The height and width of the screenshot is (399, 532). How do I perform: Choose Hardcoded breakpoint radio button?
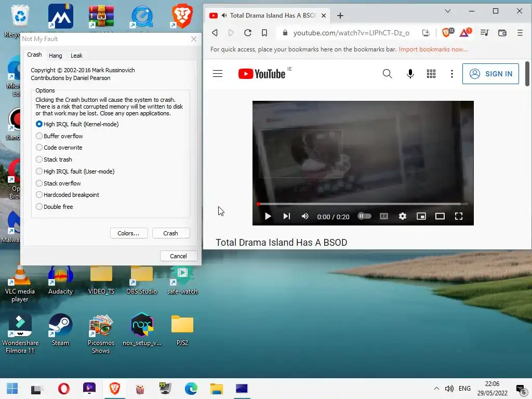pyautogui.click(x=39, y=195)
